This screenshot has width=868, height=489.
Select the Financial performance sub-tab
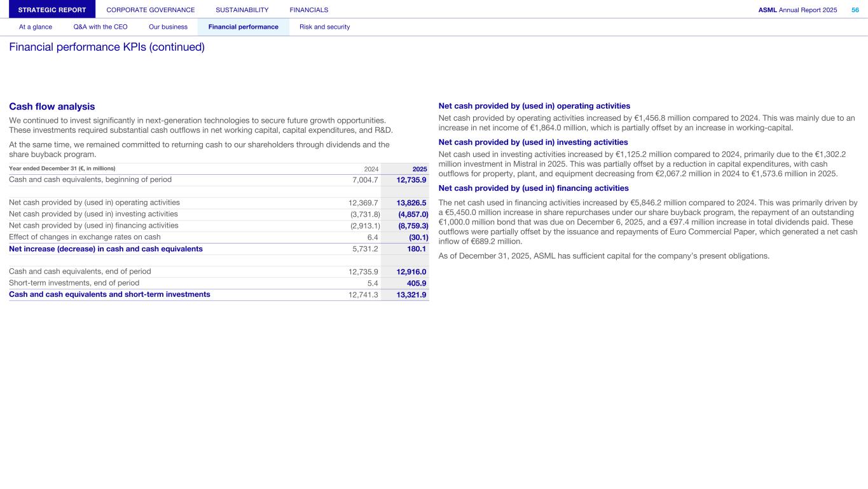click(243, 27)
